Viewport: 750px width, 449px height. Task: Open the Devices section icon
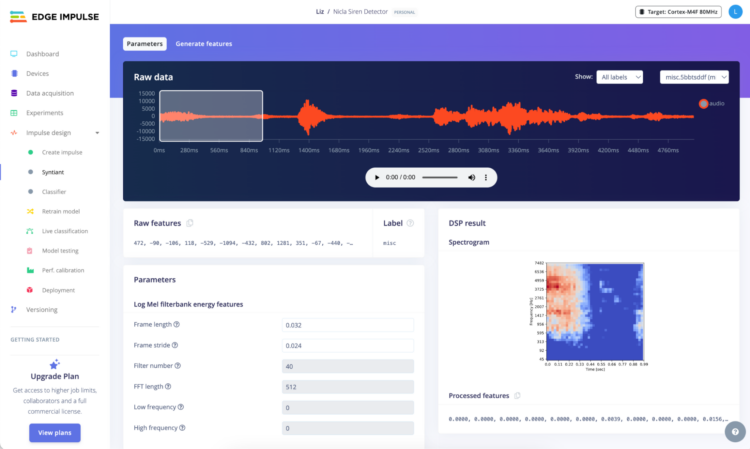[13, 73]
